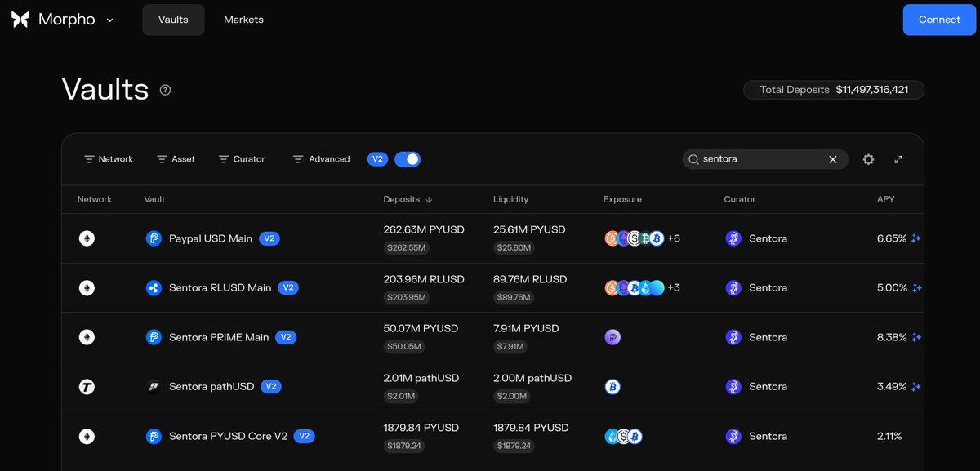Sort by the Vault column header
The height and width of the screenshot is (471, 980).
[154, 199]
